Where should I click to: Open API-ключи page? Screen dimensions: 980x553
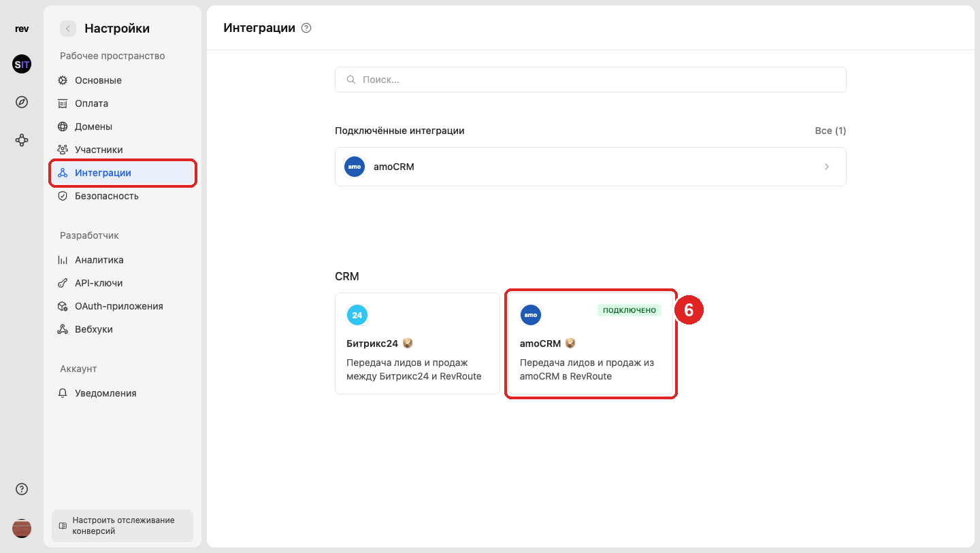[122, 283]
